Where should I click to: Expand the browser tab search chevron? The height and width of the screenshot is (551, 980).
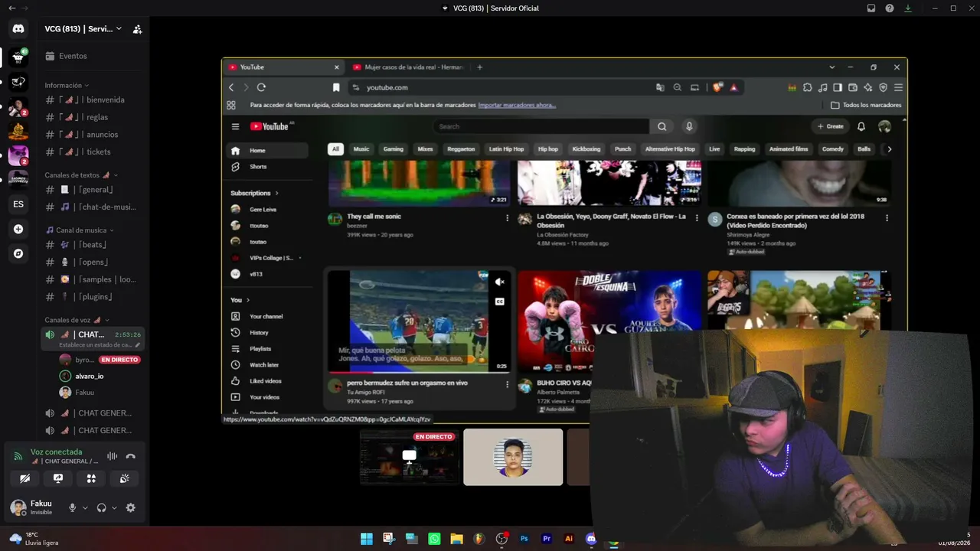tap(832, 67)
